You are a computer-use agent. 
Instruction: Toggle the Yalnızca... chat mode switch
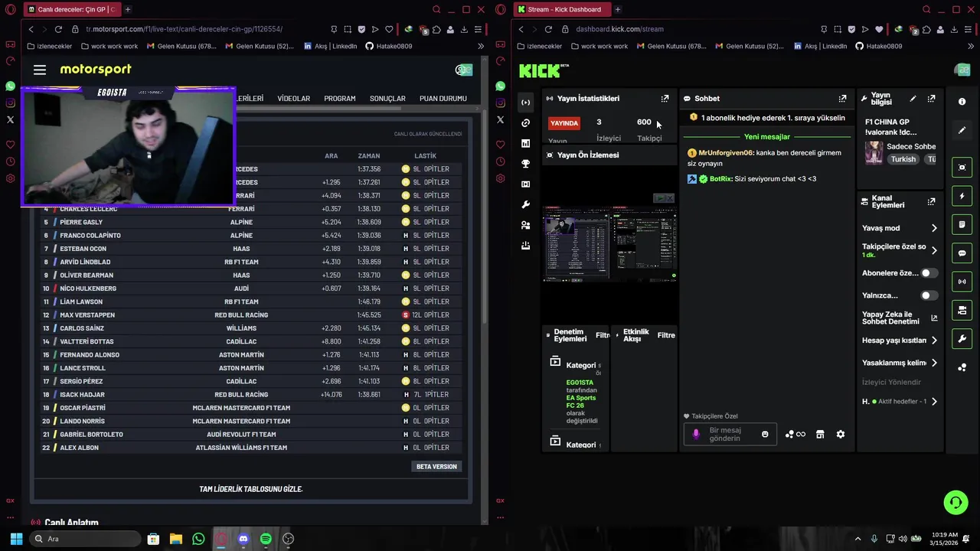point(929,295)
